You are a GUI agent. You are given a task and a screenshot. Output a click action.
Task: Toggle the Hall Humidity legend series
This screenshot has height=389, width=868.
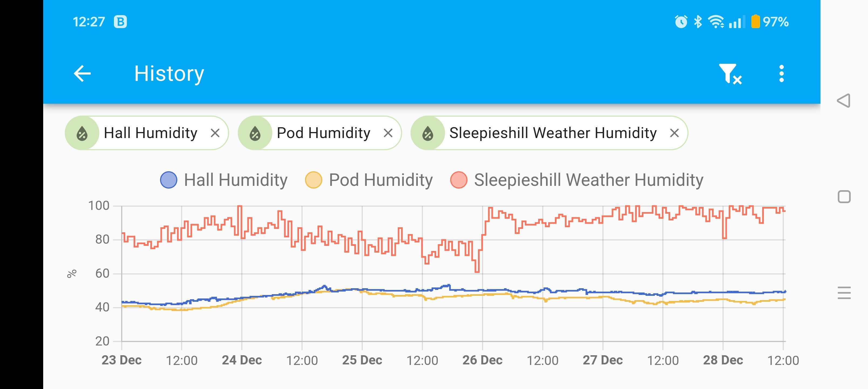[235, 180]
